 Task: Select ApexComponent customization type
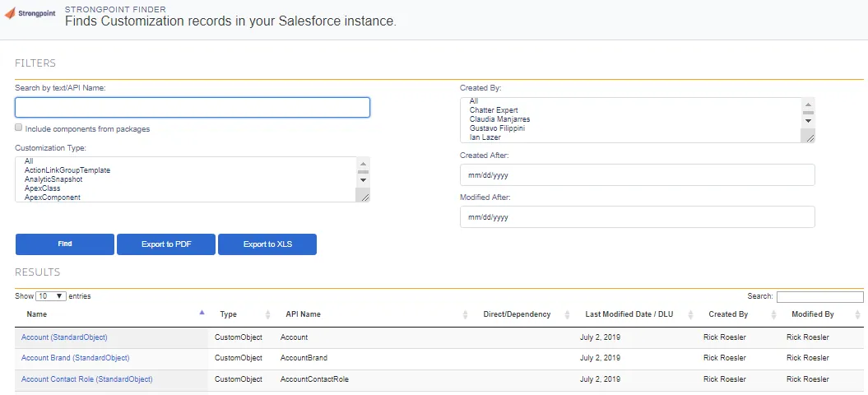click(x=52, y=197)
